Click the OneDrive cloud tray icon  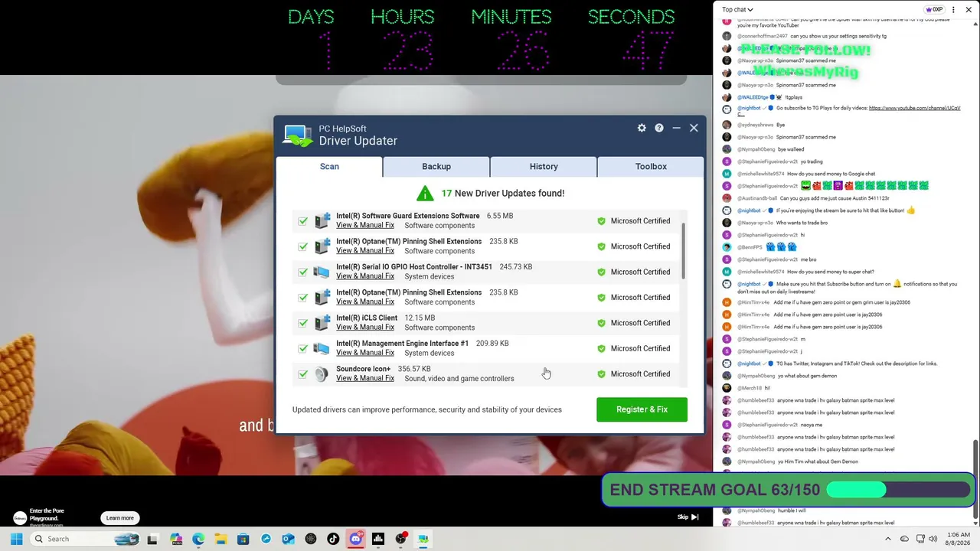[x=904, y=539]
